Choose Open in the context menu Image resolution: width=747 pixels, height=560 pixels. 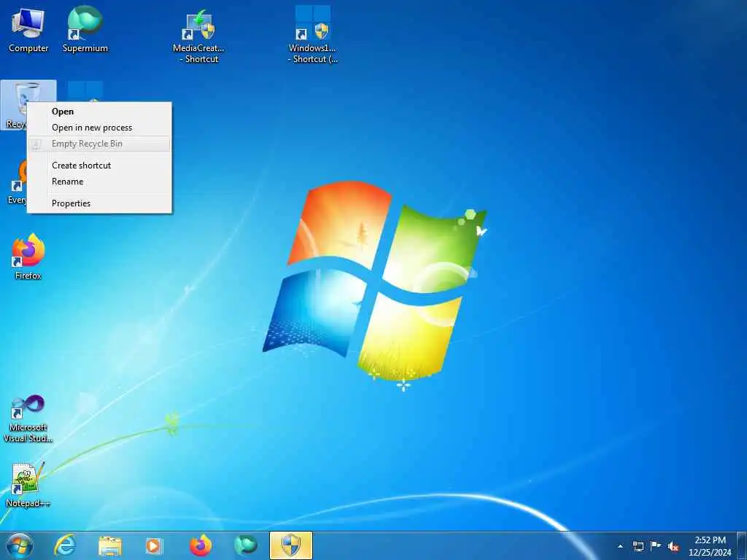click(99, 112)
